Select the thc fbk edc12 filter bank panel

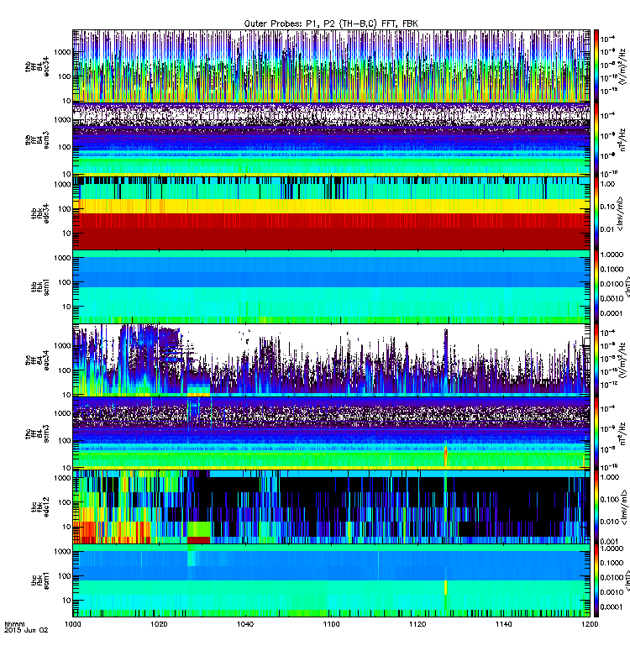(x=331, y=507)
